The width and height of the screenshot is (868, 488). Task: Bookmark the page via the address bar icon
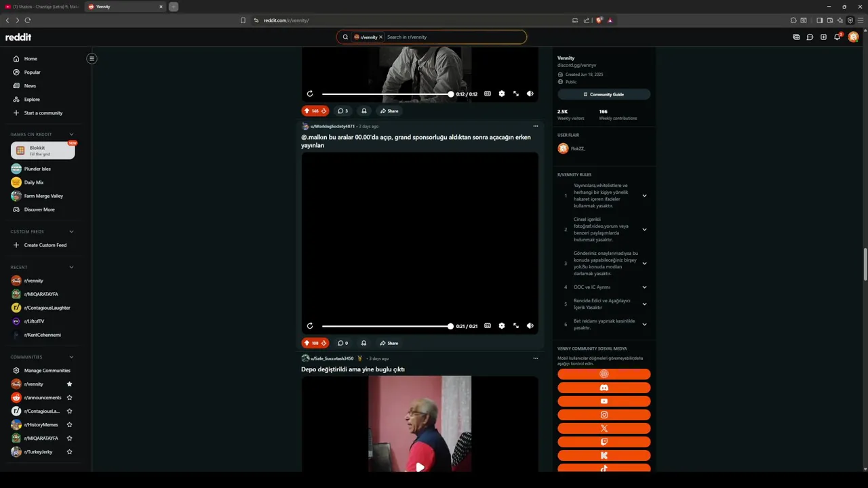pyautogui.click(x=243, y=20)
